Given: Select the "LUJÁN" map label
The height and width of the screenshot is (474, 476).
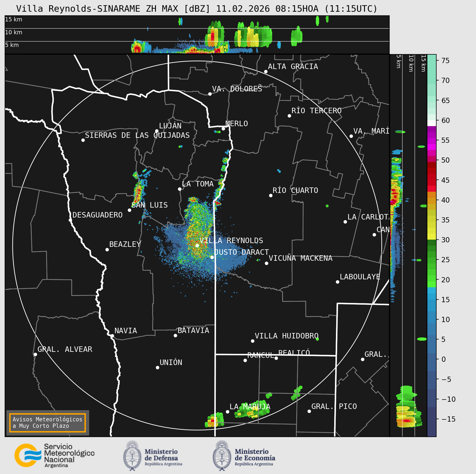Looking at the screenshot, I should [x=170, y=126].
